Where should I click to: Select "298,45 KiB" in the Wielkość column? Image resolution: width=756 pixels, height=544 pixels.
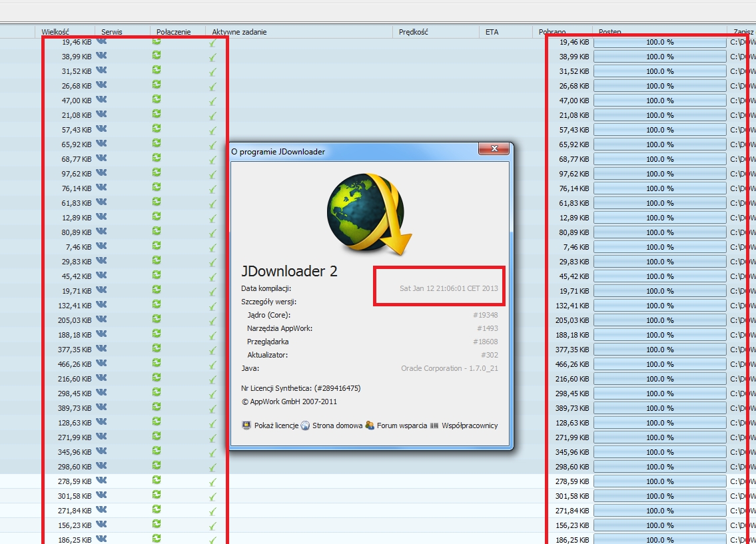[x=75, y=394]
